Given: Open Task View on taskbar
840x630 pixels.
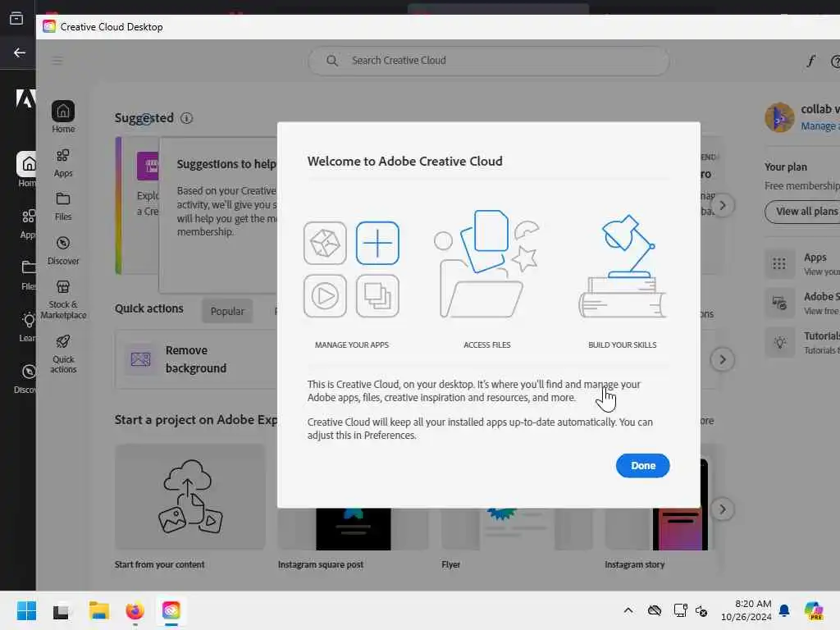Looking at the screenshot, I should (61, 610).
